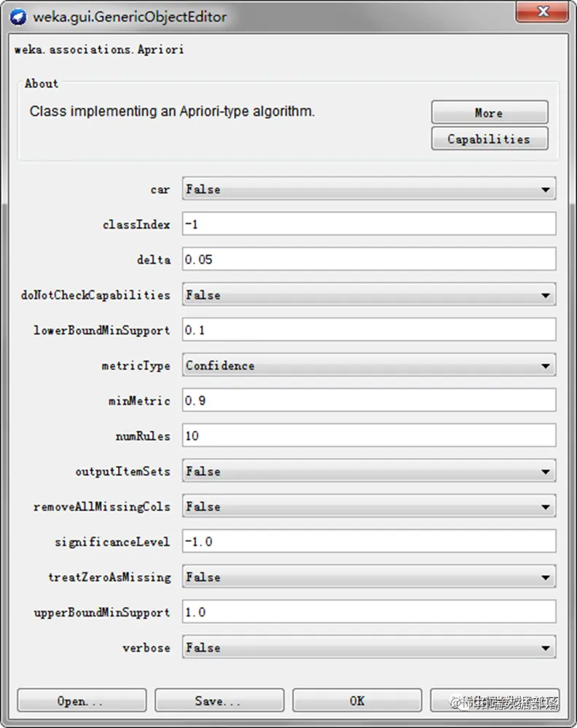Click the removeAllMissingCols label
The image size is (577, 728).
(102, 507)
